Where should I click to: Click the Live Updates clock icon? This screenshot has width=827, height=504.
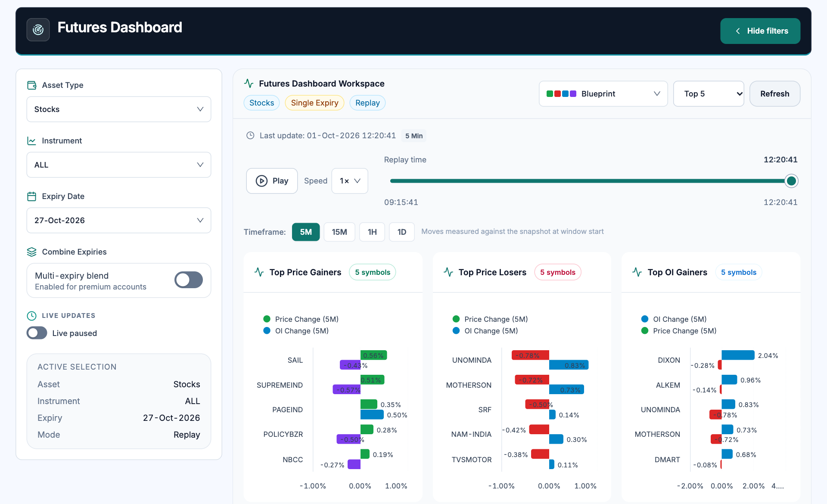[x=32, y=316]
